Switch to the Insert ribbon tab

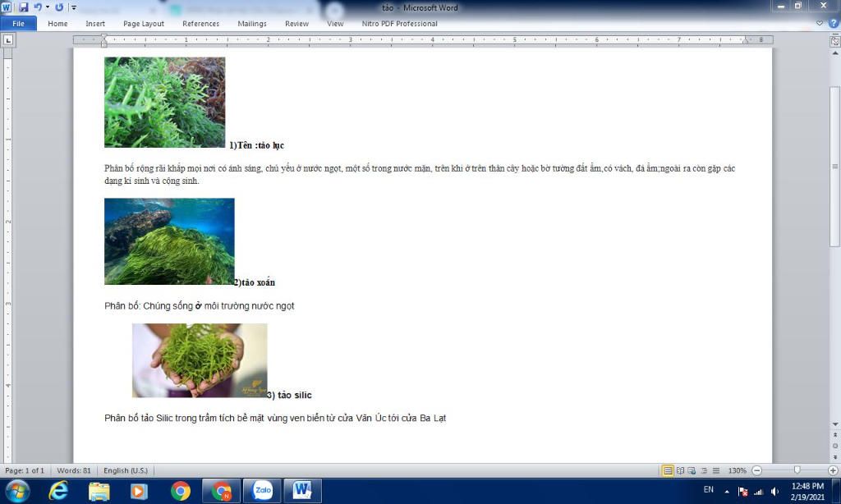[x=95, y=24]
